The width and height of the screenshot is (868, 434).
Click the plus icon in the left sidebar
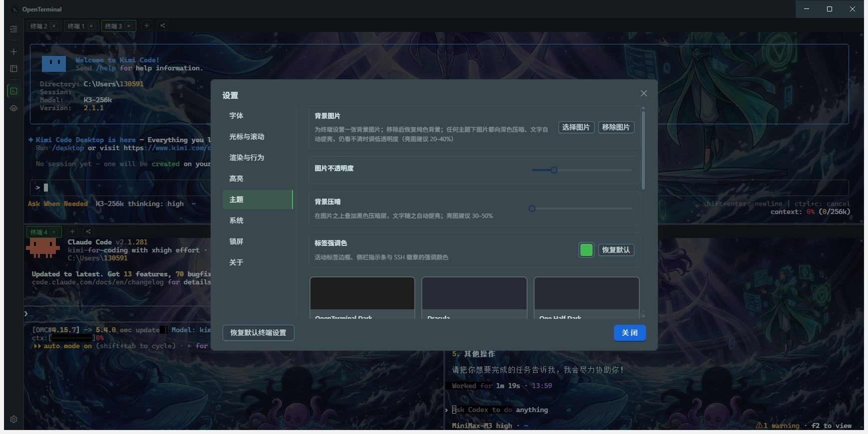pyautogui.click(x=13, y=52)
